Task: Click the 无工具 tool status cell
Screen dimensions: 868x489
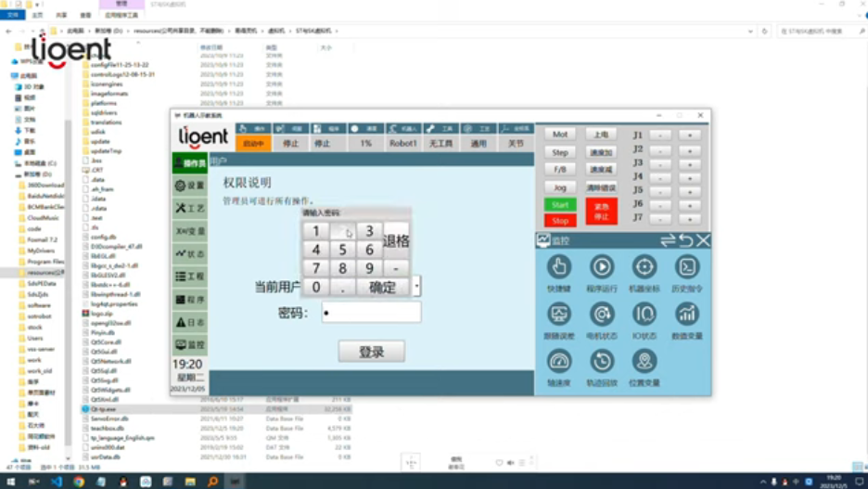Action: coord(440,144)
